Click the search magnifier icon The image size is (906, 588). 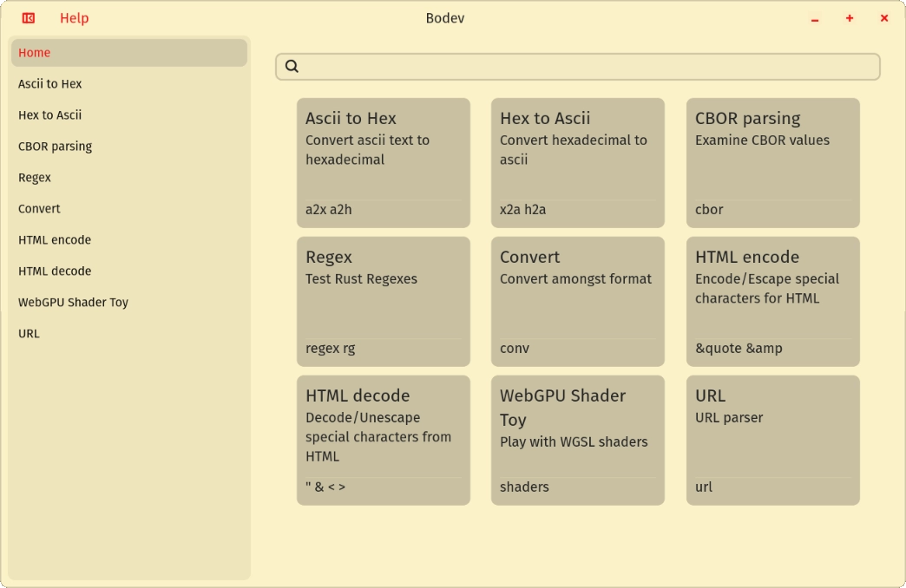click(292, 66)
